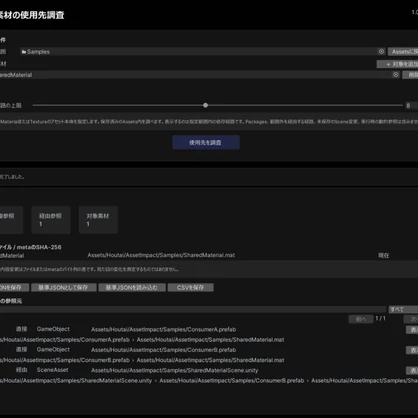Click the 経由参照 summary card
The height and width of the screenshot is (418, 418).
click(51, 220)
